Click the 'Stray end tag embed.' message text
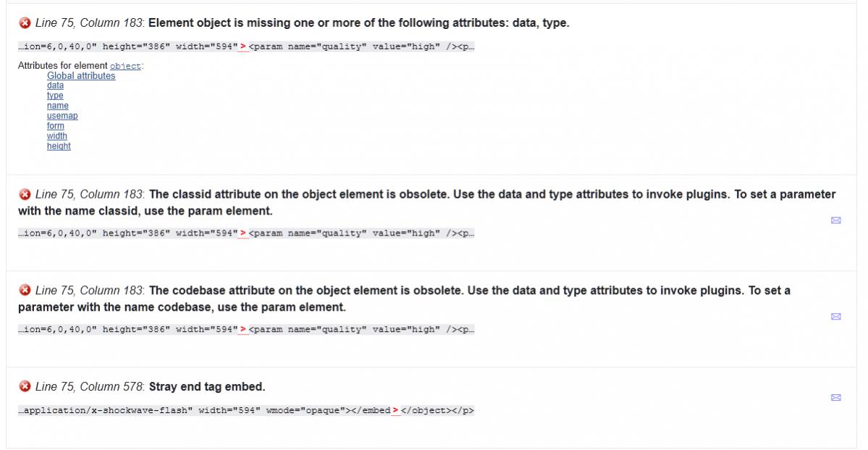 point(207,386)
